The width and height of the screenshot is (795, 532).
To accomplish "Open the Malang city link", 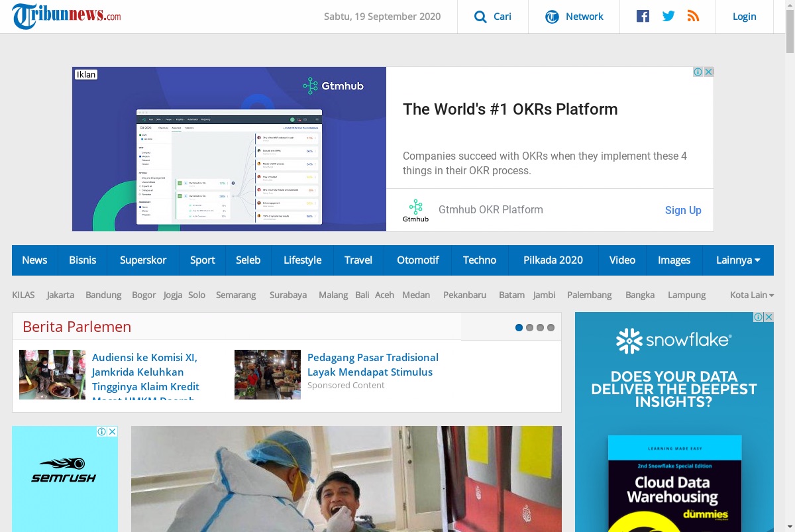I will 333,295.
